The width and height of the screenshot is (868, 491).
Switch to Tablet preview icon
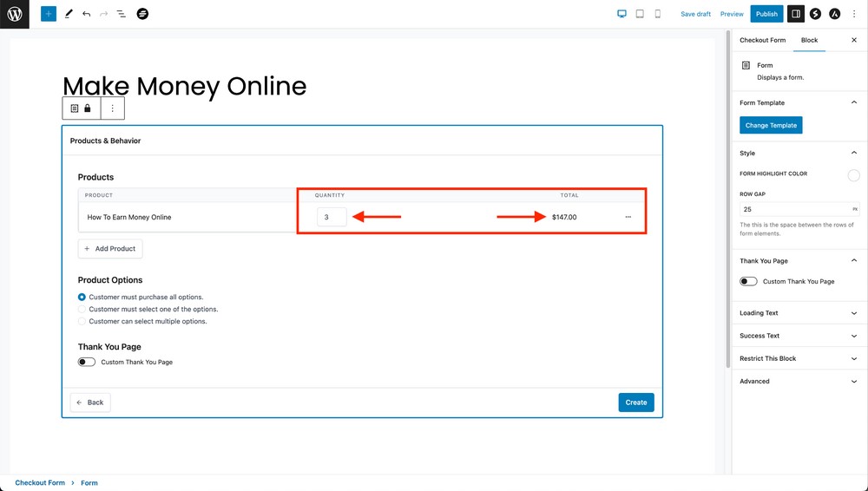pos(640,14)
